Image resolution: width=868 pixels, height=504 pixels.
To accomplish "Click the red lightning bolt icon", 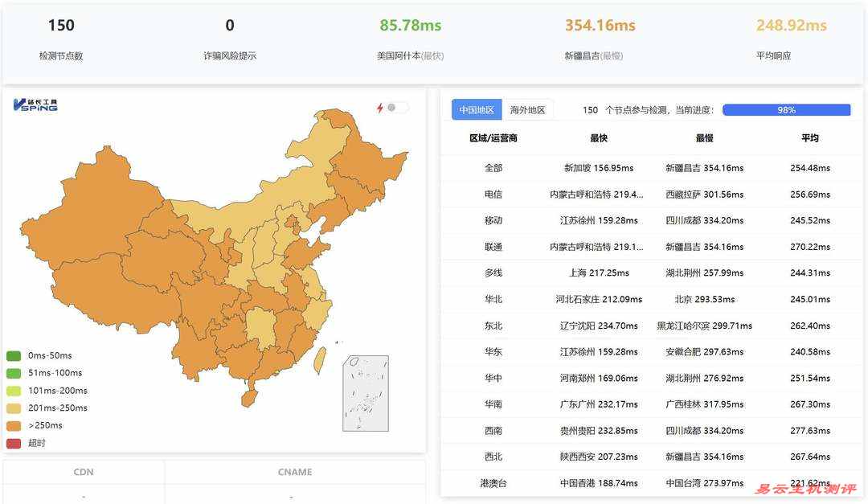I will coord(379,108).
